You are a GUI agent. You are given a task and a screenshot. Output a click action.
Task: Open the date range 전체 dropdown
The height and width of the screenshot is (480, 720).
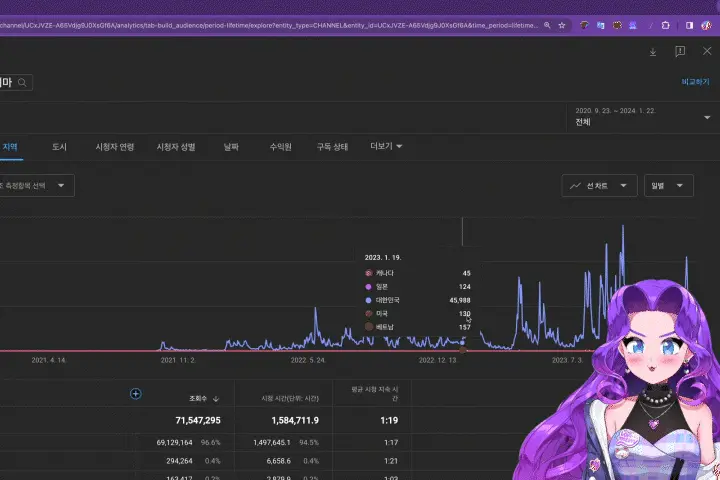[642, 118]
